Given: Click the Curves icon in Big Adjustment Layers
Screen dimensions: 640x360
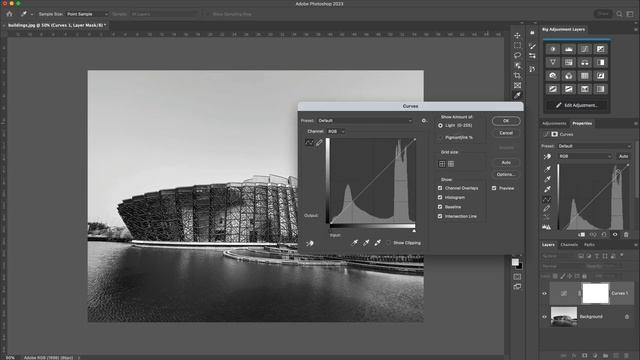Looking at the screenshot, I should click(x=584, y=49).
